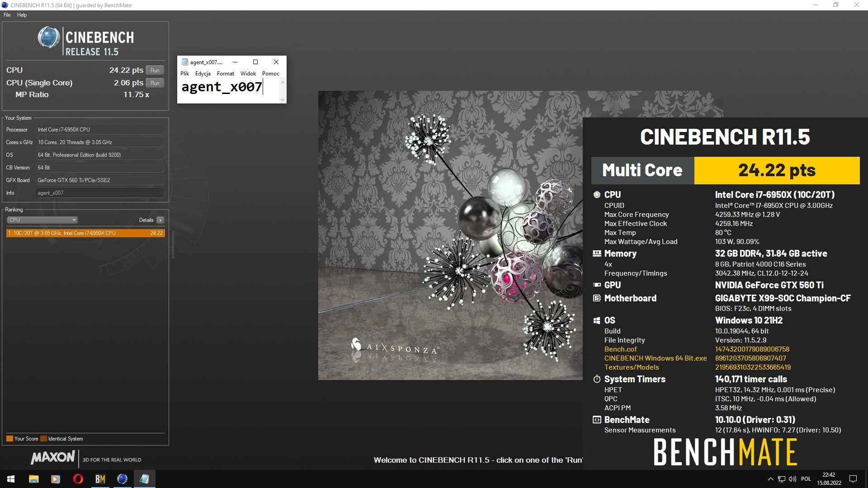This screenshot has width=868, height=488.
Task: Show hidden system tray icons
Action: point(770,479)
